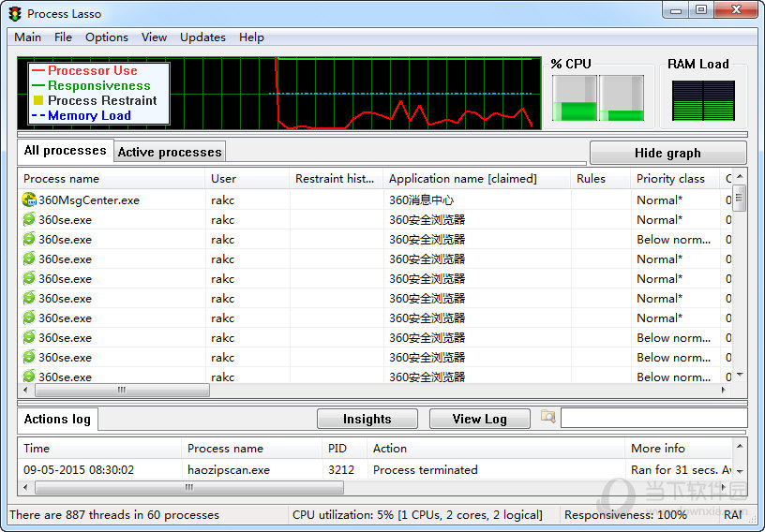Click the RAM Load meter
Viewport: 765px width, 532px height.
(x=703, y=100)
